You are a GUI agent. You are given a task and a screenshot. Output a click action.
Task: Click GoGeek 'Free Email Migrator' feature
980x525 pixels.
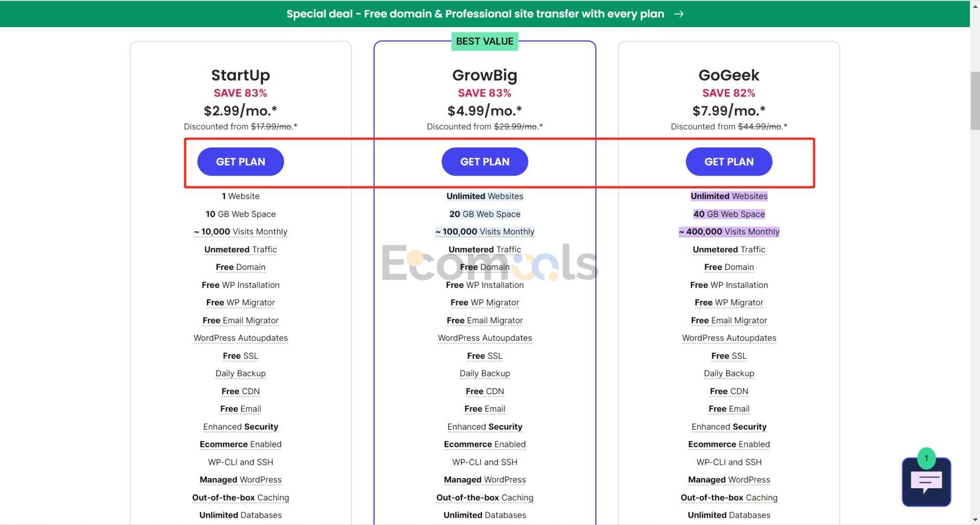pos(729,320)
